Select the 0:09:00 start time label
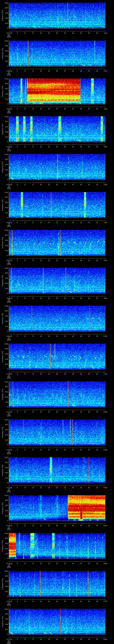 [x=9, y=336]
